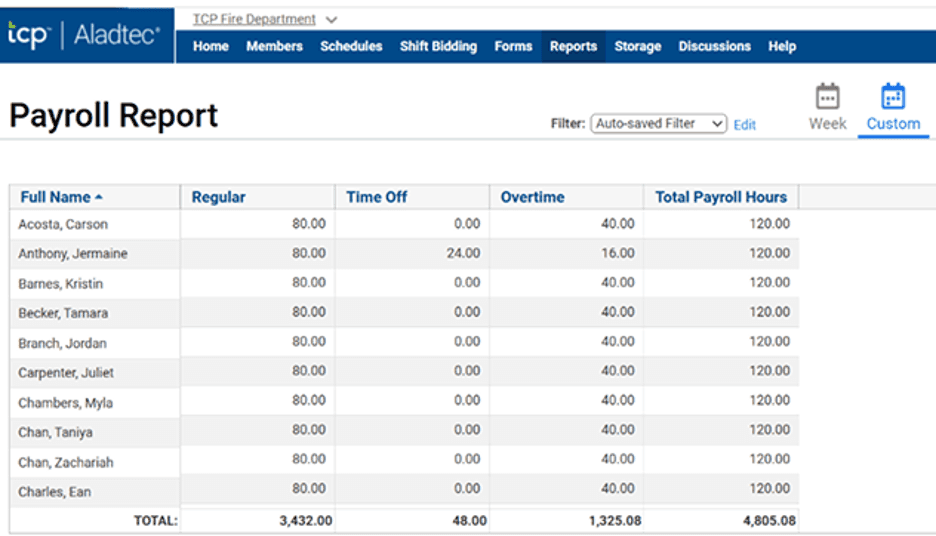Open the Schedules menu
The width and height of the screenshot is (936, 536).
[351, 46]
